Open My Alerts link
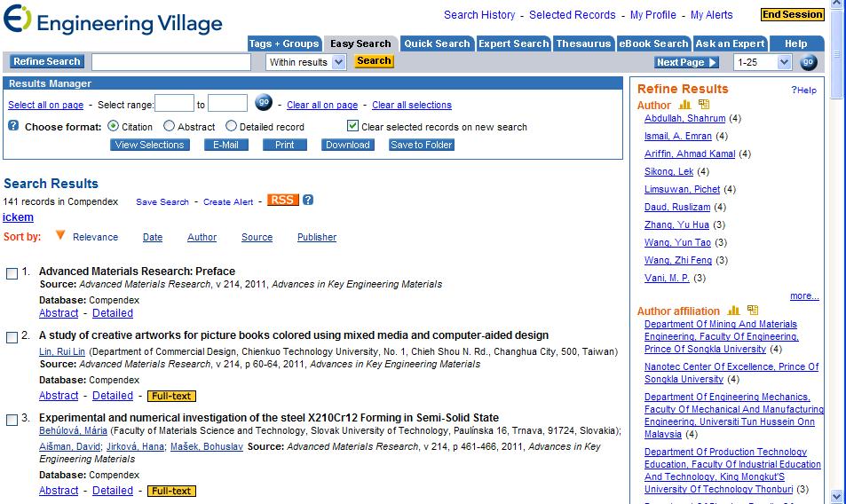The image size is (846, 504). [x=712, y=14]
